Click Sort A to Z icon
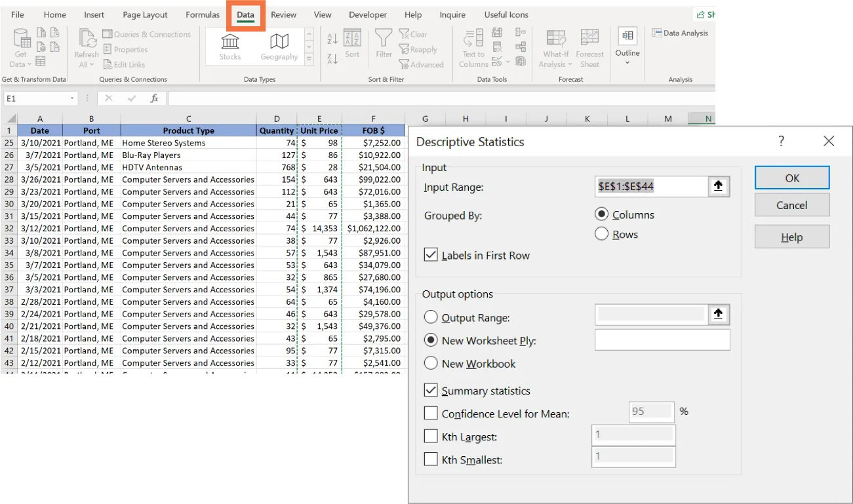Viewport: 853px width, 504px height. [x=332, y=37]
